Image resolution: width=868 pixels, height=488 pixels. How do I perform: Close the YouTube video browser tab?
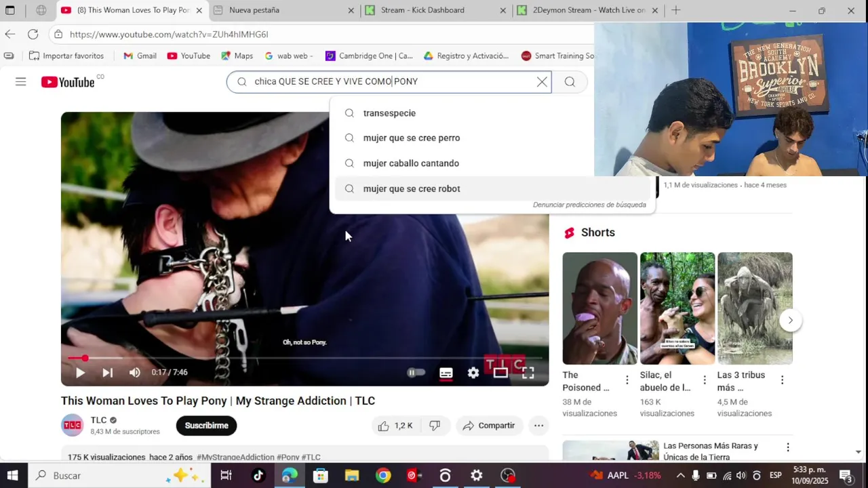coord(199,10)
